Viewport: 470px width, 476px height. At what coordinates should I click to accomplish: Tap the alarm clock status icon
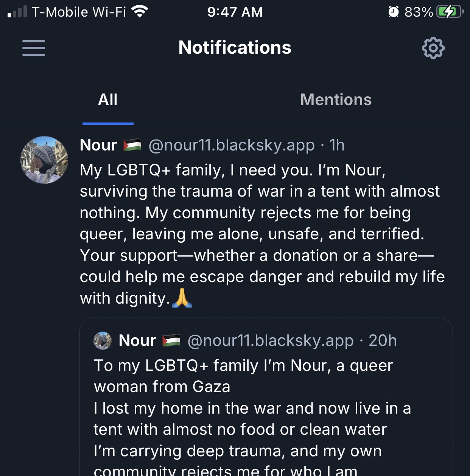click(394, 12)
